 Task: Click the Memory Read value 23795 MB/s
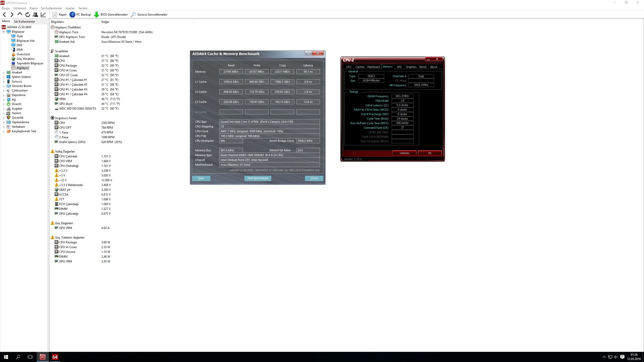click(x=231, y=72)
